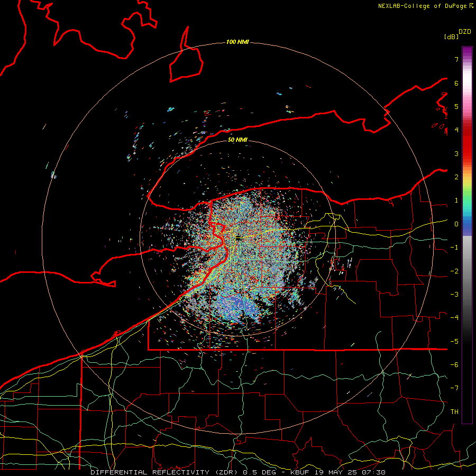
Task: Click the legend value 5
Action: [x=456, y=106]
